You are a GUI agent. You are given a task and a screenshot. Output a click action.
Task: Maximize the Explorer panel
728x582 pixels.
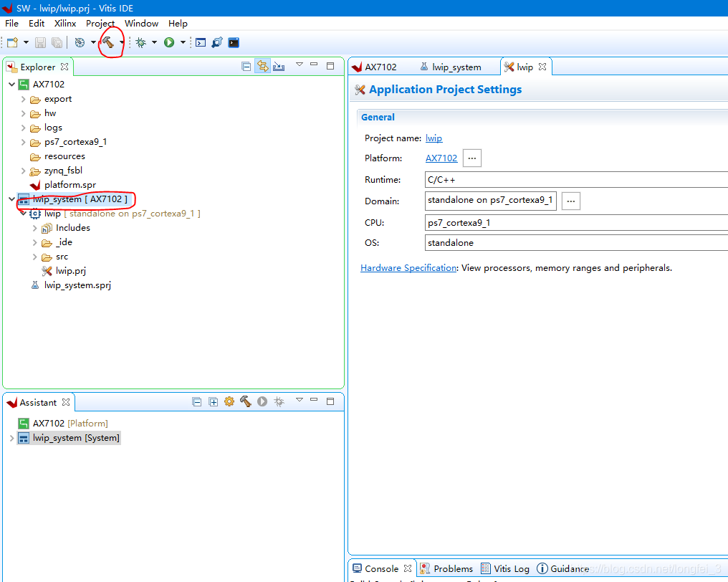[x=330, y=66]
